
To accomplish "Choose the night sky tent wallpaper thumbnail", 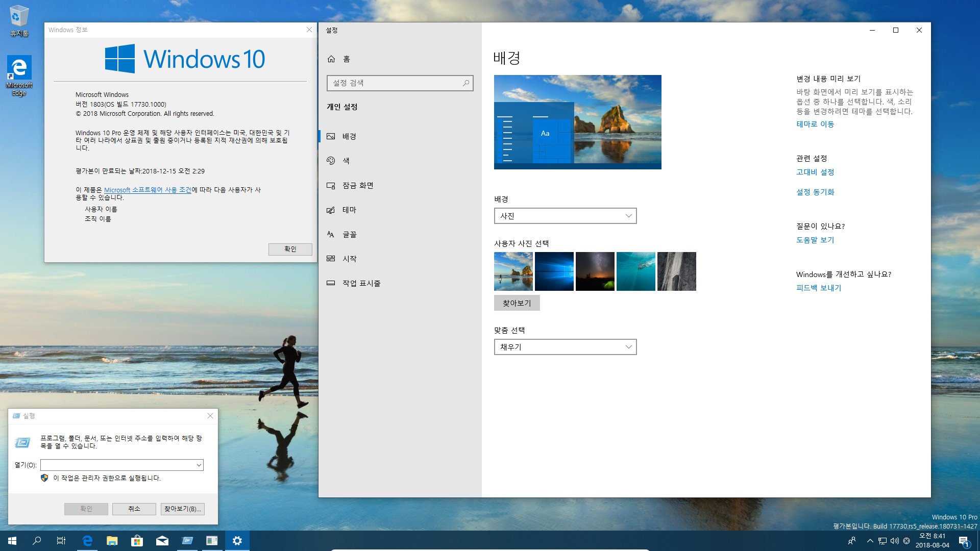I will (x=595, y=271).
